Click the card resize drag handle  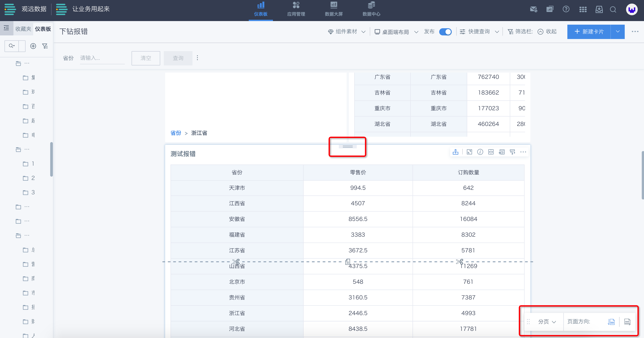point(348,147)
